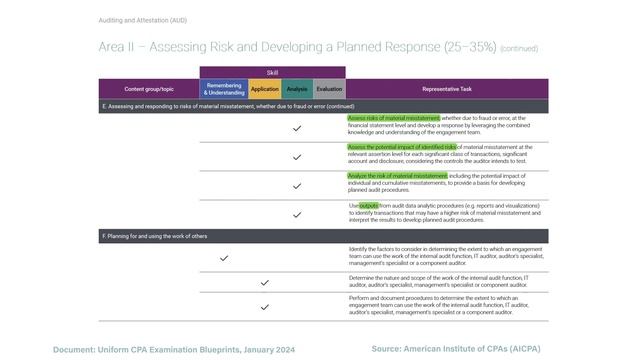Click the Area II page title heading
This screenshot has height=360, width=640.
[x=297, y=47]
